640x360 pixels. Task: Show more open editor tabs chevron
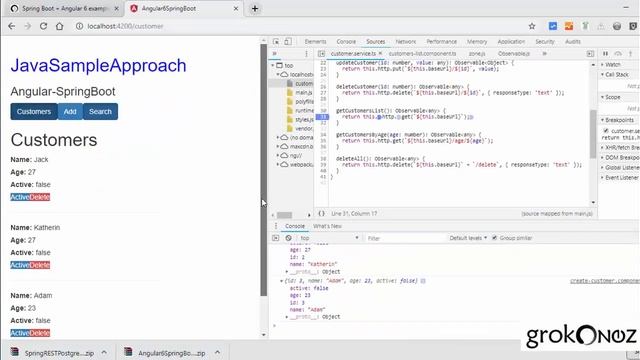click(x=544, y=53)
